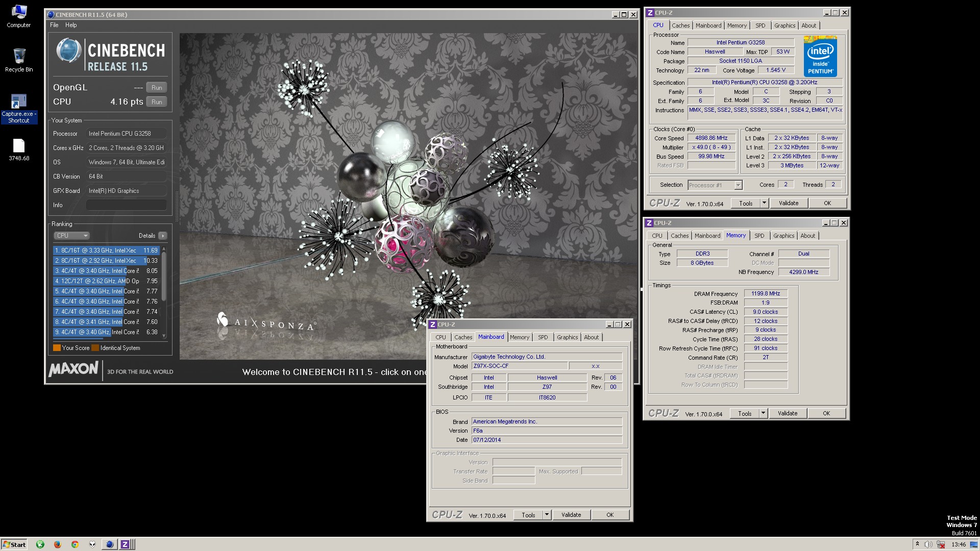
Task: Run the OpenGL benchmark
Action: pos(157,88)
